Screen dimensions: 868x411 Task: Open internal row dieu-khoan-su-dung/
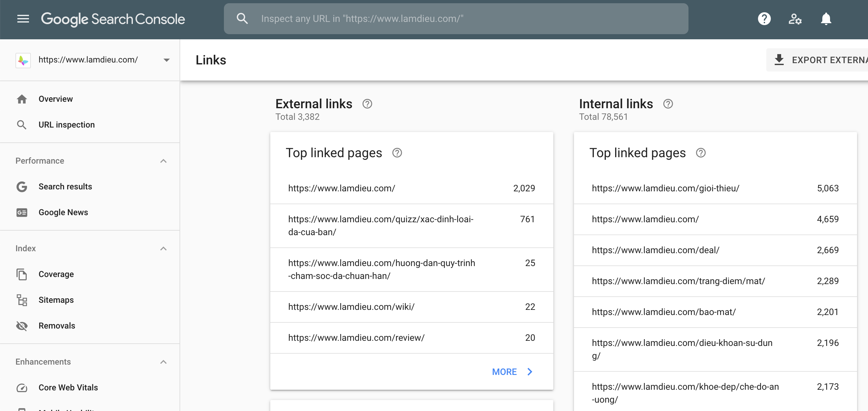[x=716, y=349]
